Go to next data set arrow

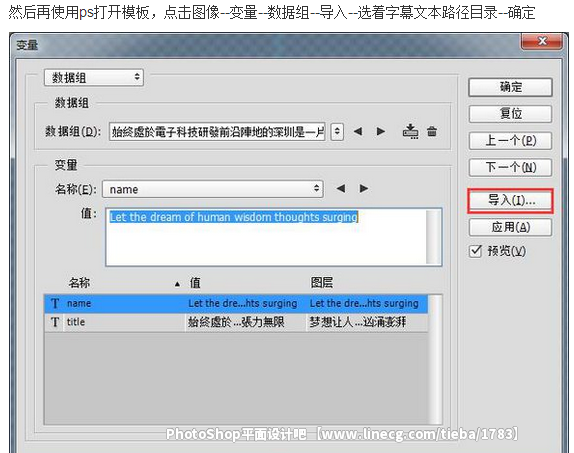click(381, 131)
